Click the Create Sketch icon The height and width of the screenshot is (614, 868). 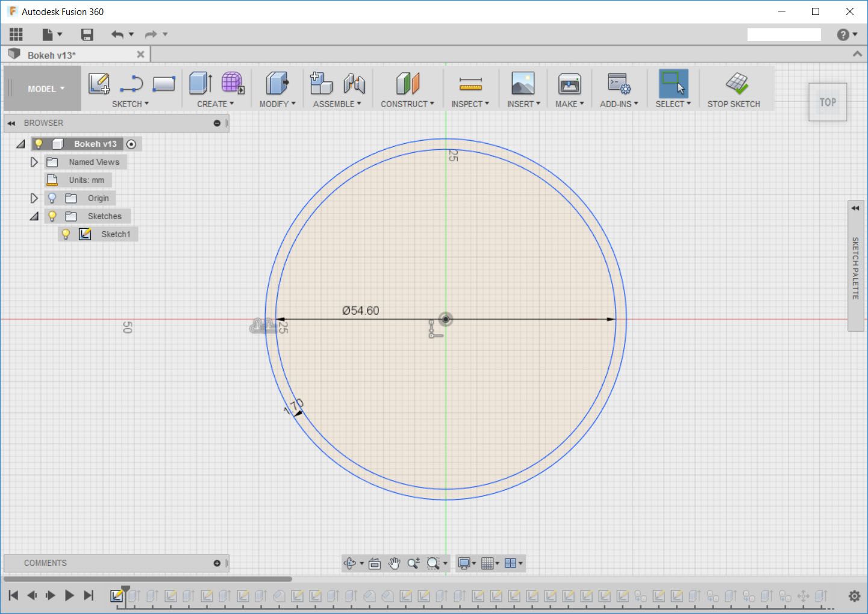pos(99,84)
